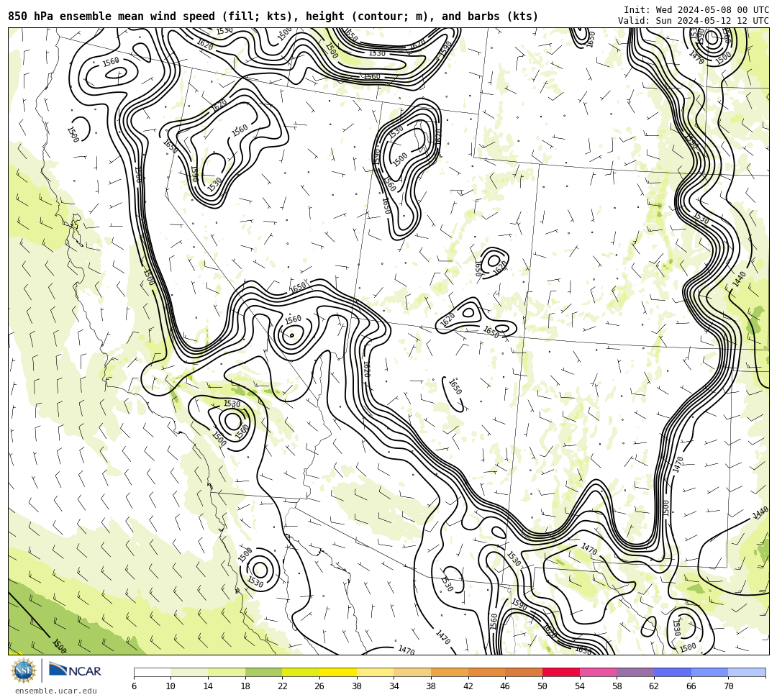Click the colorbar tick label 26
Viewport: 777px width, 700px height.
pyautogui.click(x=319, y=686)
